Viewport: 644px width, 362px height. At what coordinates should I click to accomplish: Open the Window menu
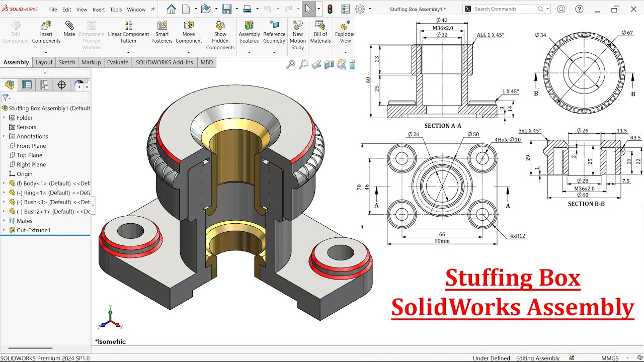click(136, 10)
